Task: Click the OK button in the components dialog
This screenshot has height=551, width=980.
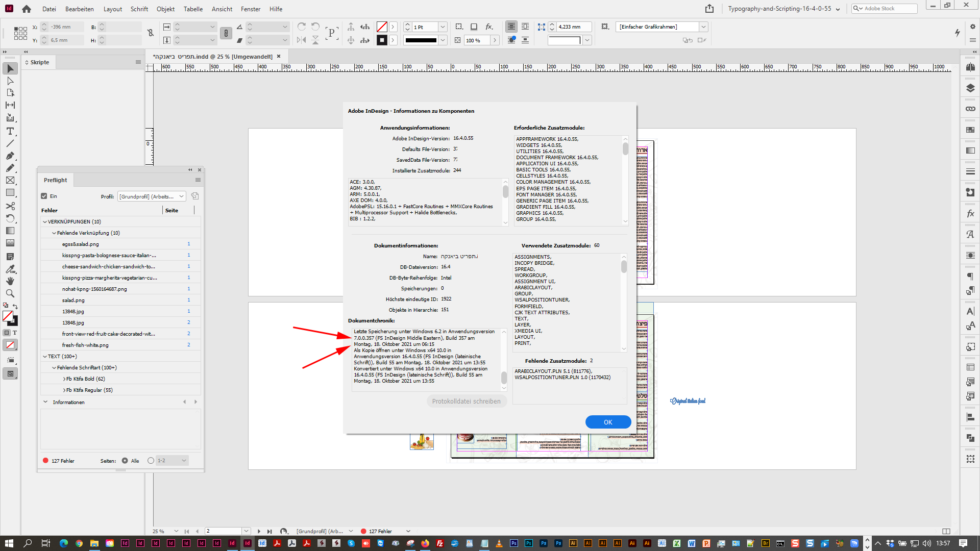Action: coord(608,422)
